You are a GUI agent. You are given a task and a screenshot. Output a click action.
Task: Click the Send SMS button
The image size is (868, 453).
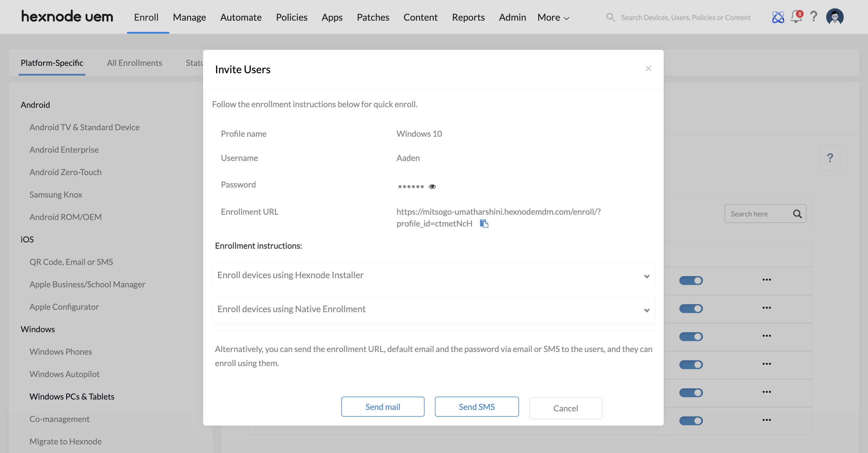477,407
